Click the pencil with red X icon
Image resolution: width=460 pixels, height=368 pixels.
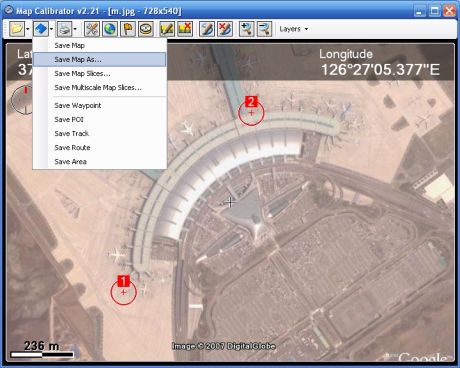pyautogui.click(x=225, y=29)
